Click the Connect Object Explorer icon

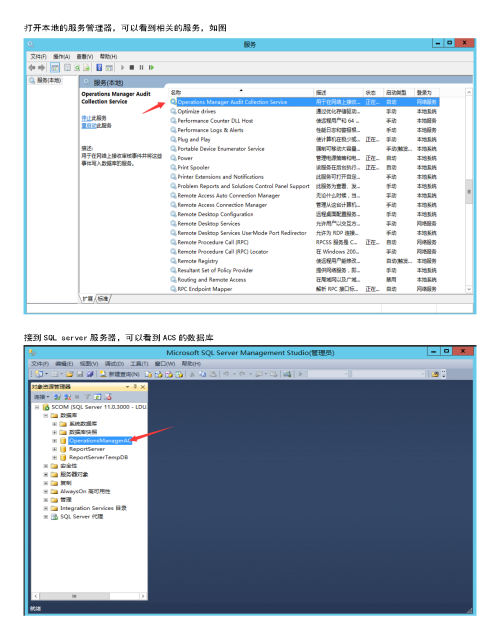point(57,397)
